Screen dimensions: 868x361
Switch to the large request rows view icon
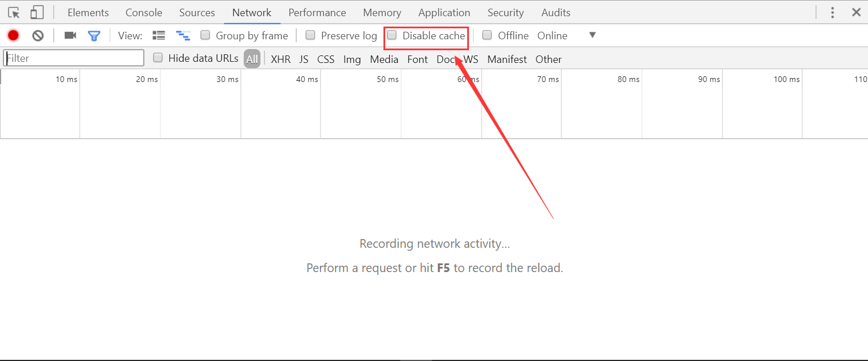(x=159, y=35)
